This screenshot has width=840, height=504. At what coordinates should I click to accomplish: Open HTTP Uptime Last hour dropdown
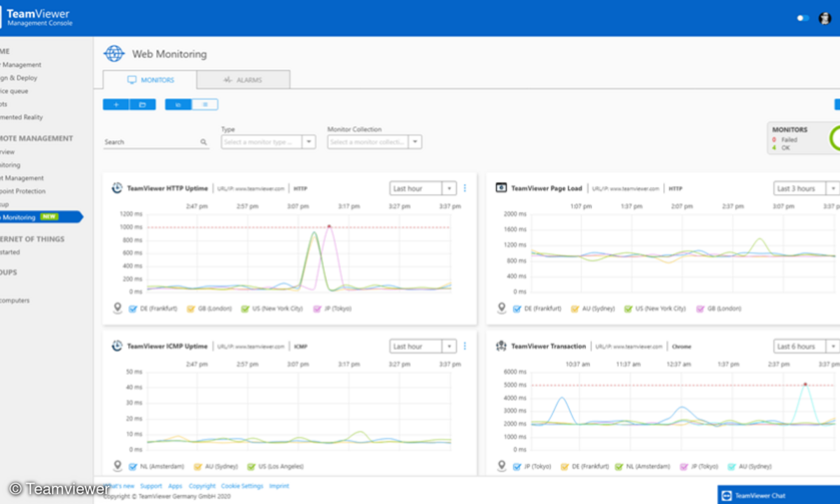(x=423, y=188)
